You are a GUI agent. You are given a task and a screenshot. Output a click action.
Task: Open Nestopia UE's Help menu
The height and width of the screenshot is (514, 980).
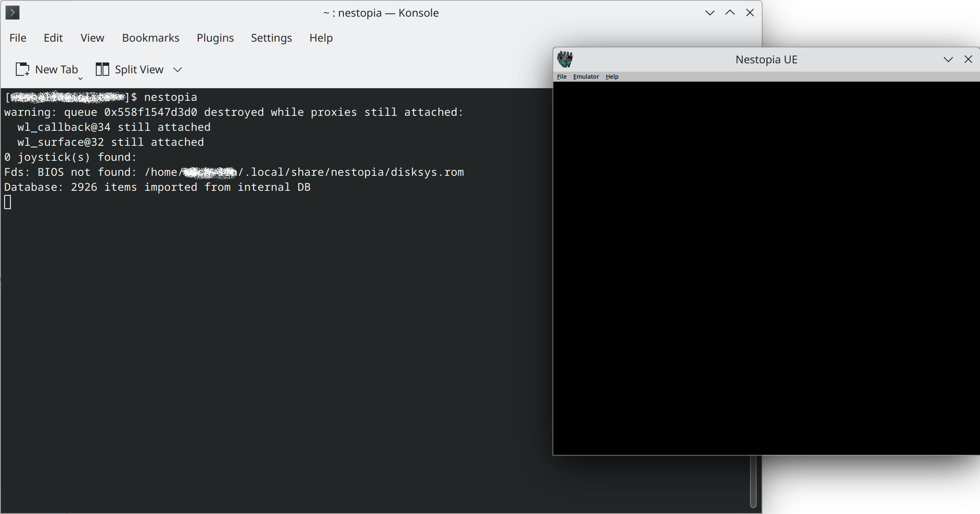pyautogui.click(x=611, y=76)
